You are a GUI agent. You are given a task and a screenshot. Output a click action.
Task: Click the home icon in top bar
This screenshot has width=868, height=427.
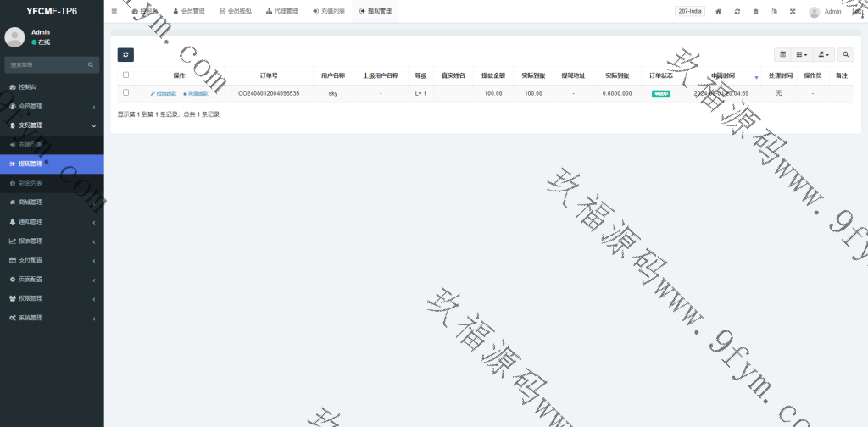(719, 11)
